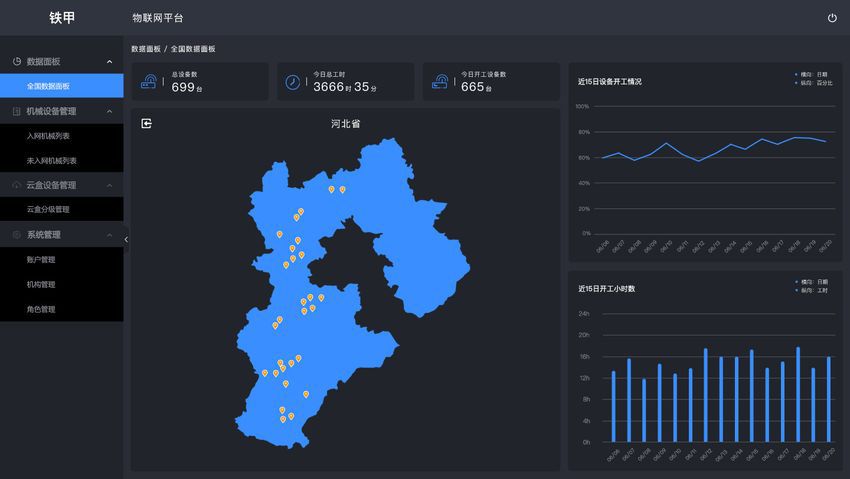Click the 铁甲 logo text
The height and width of the screenshot is (479, 850).
pos(62,18)
